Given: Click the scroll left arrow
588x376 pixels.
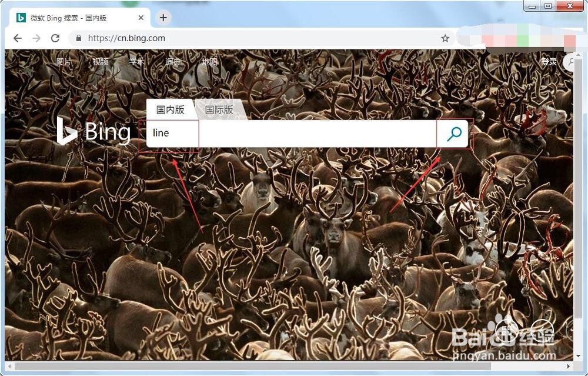Looking at the screenshot, I should point(9,366).
